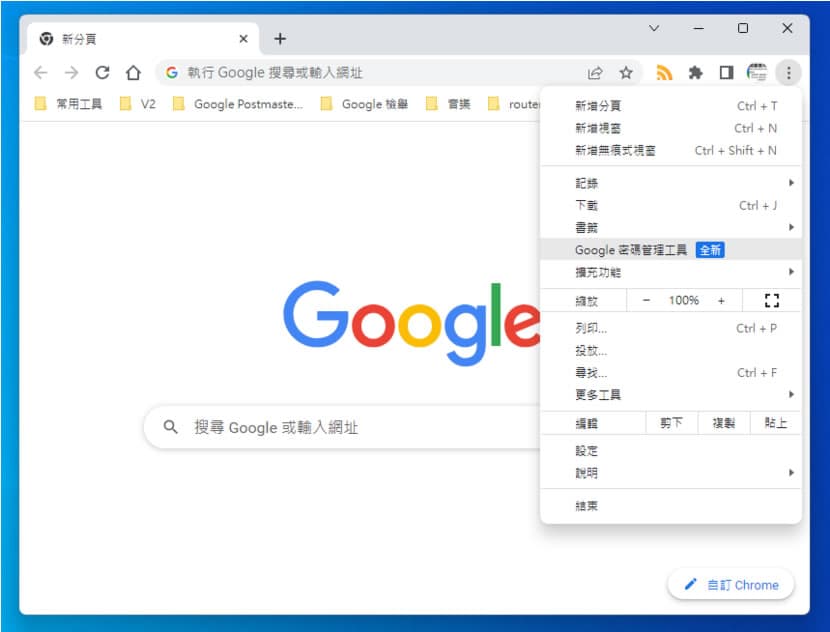
Task: Decrease zoom with minus button
Action: (x=646, y=301)
